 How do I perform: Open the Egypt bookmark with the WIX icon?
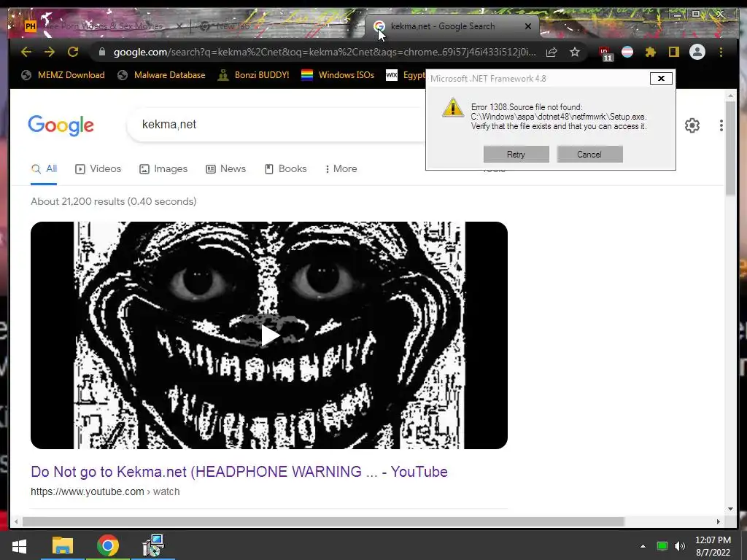click(406, 75)
